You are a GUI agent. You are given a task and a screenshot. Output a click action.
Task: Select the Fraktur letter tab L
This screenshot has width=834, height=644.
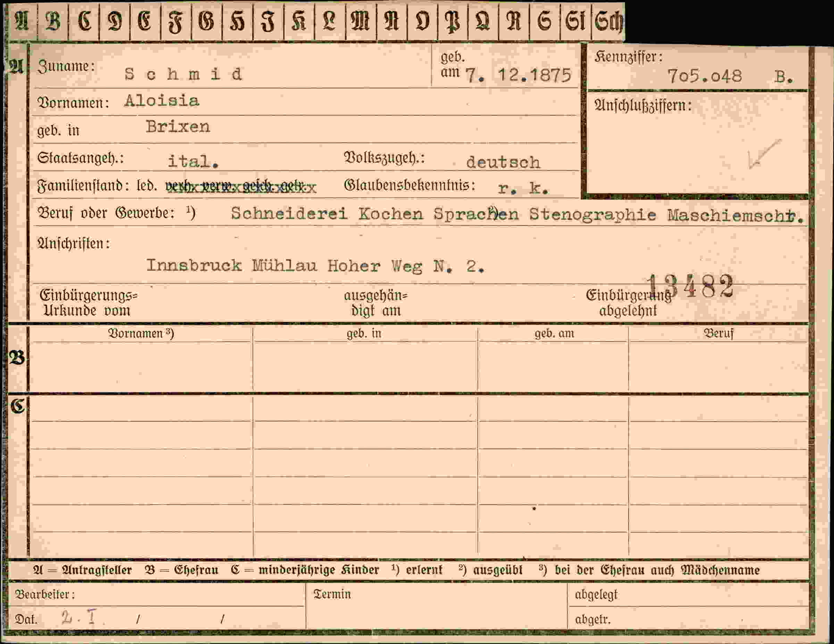click(330, 22)
